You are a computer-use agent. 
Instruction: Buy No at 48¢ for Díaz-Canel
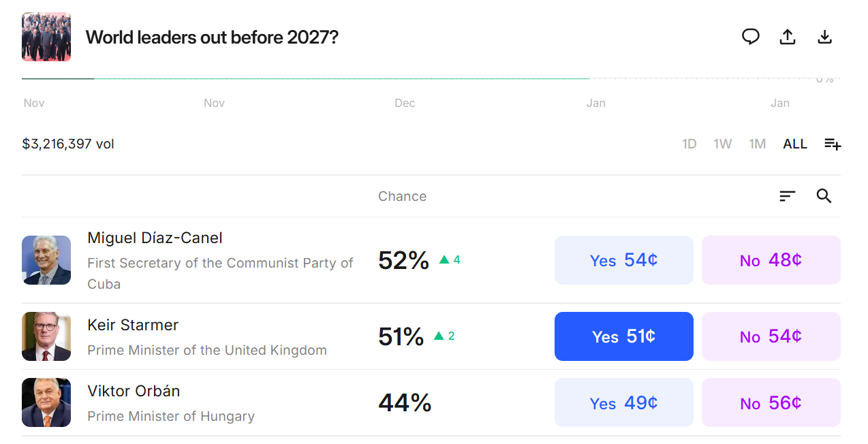click(771, 260)
